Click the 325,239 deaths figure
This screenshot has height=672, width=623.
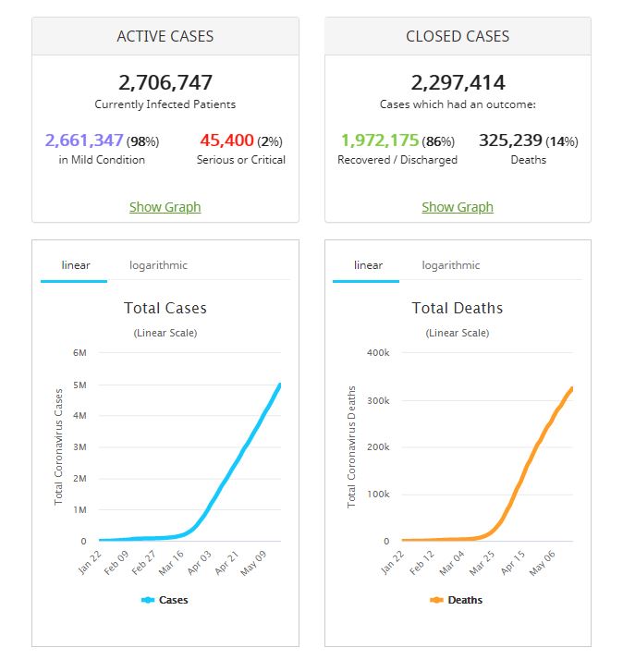point(509,141)
